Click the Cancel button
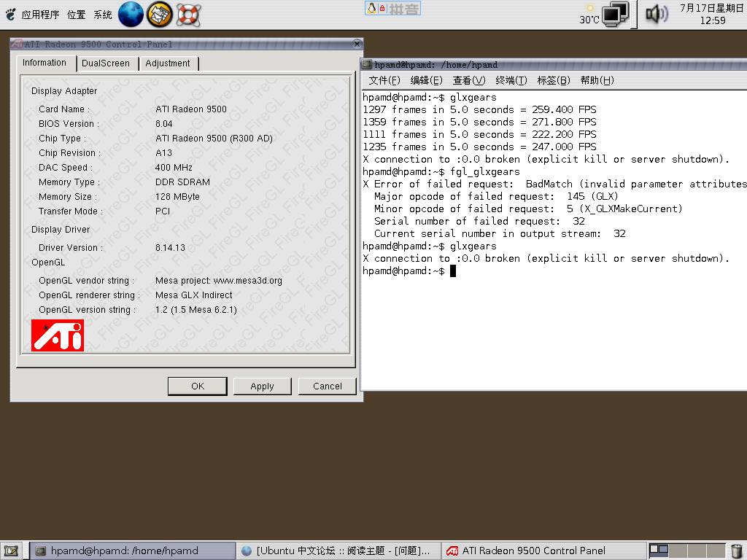747x560 pixels. click(x=328, y=386)
